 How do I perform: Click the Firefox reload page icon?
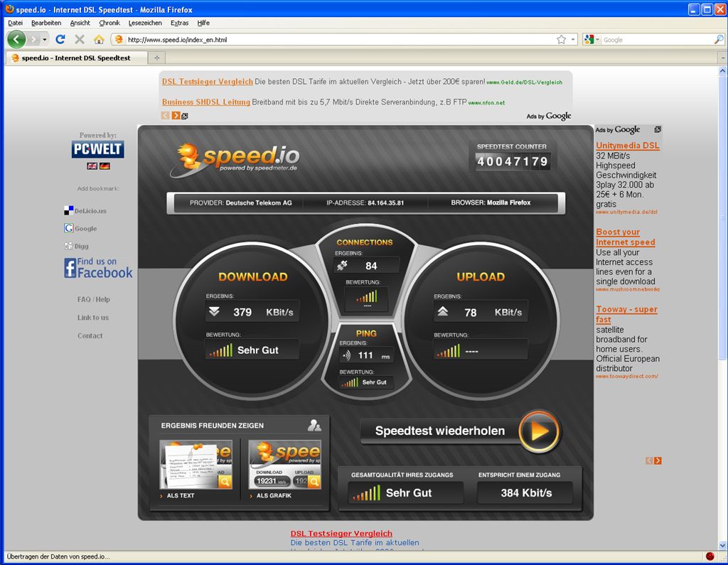click(60, 40)
